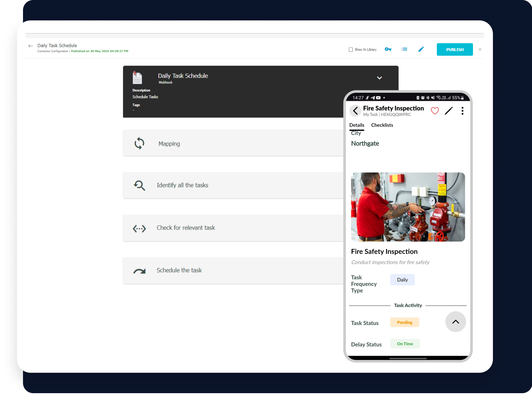Toggle the Show In Library checkbox
Image resolution: width=532 pixels, height=397 pixels.
[351, 50]
